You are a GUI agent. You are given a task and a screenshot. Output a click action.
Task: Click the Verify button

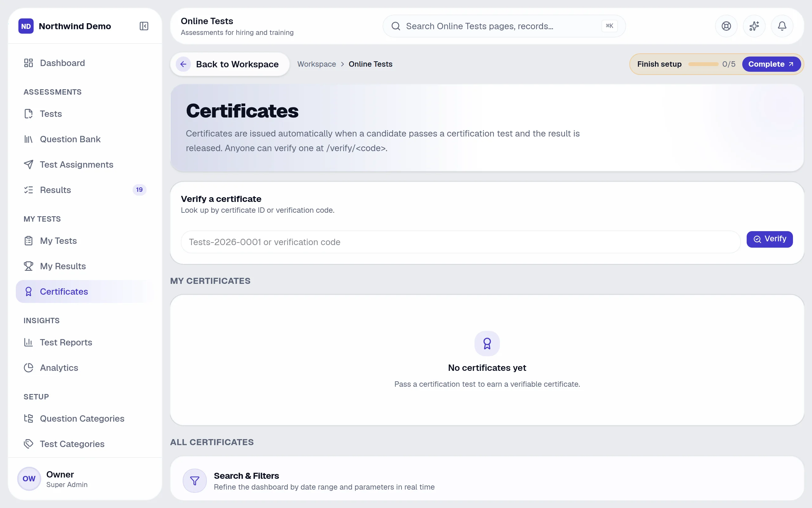pyautogui.click(x=769, y=239)
